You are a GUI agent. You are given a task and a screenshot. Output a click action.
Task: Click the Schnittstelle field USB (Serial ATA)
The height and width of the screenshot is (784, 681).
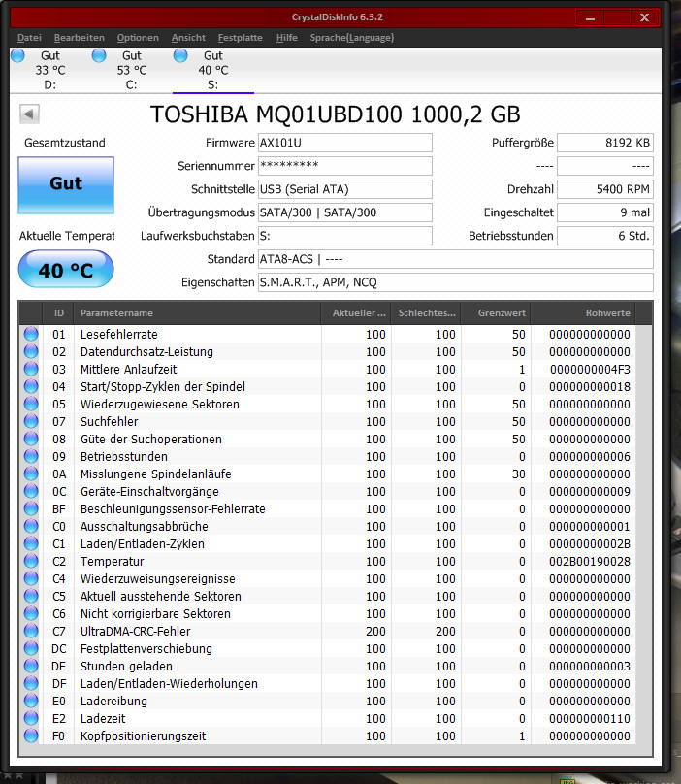tap(345, 189)
